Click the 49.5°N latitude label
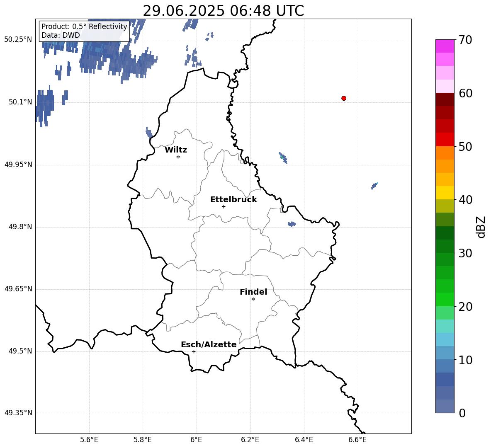Viewport: 491px width, 448px height. tap(20, 351)
